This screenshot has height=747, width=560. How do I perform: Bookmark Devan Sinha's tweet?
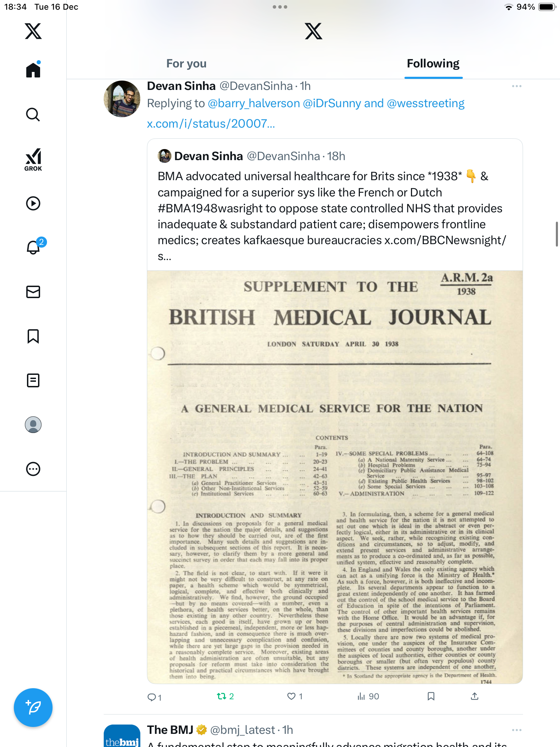tap(431, 696)
